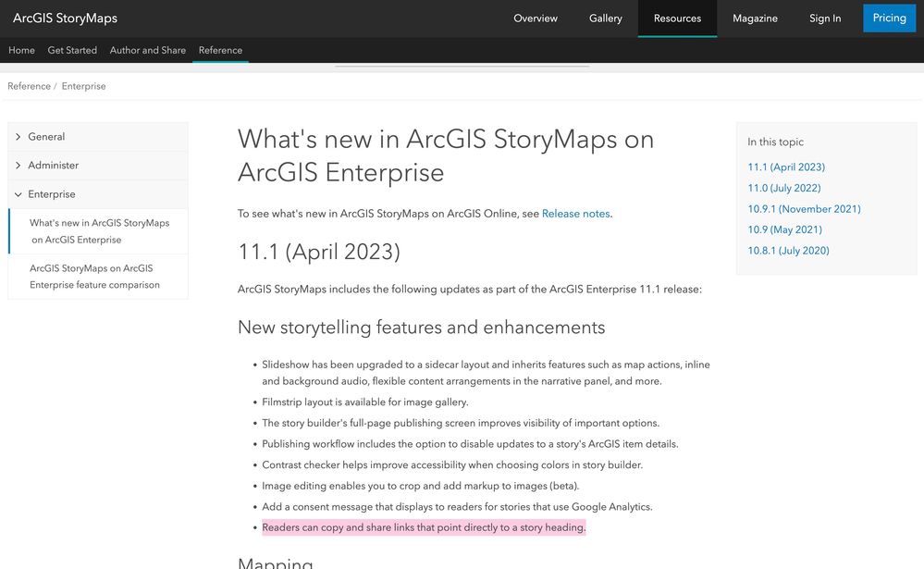Open the Overview page
Screen dimensions: 924x569
pyautogui.click(x=535, y=18)
